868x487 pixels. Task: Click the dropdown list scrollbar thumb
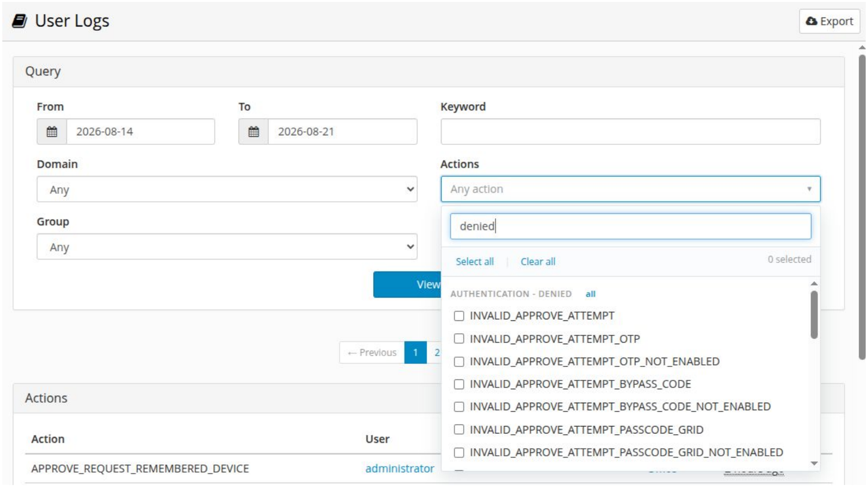coord(814,315)
